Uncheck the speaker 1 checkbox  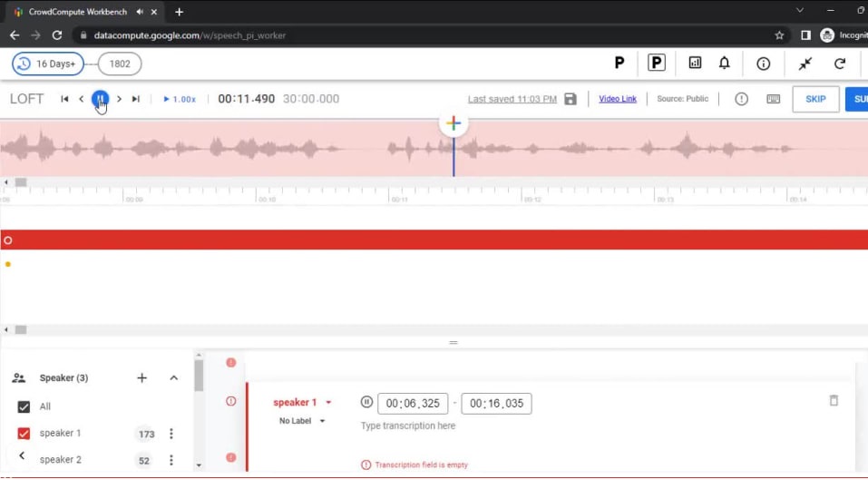pos(24,434)
